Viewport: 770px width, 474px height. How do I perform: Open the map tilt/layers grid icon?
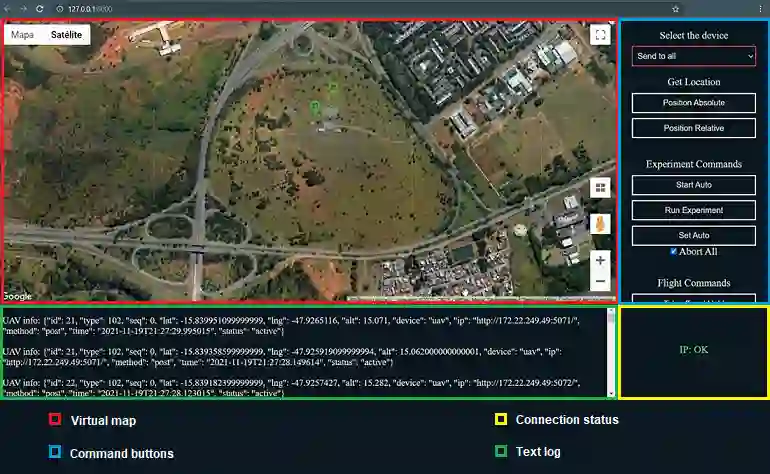pos(600,188)
